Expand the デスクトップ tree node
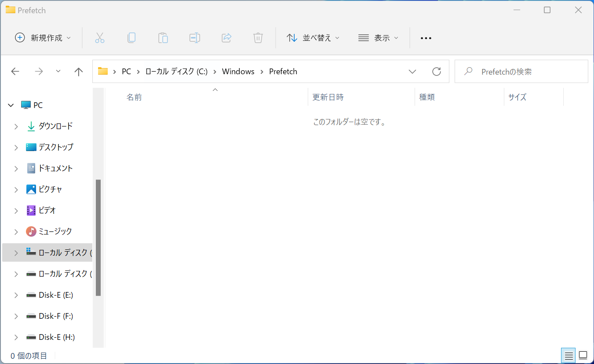Image resolution: width=594 pixels, height=364 pixels. (x=16, y=148)
